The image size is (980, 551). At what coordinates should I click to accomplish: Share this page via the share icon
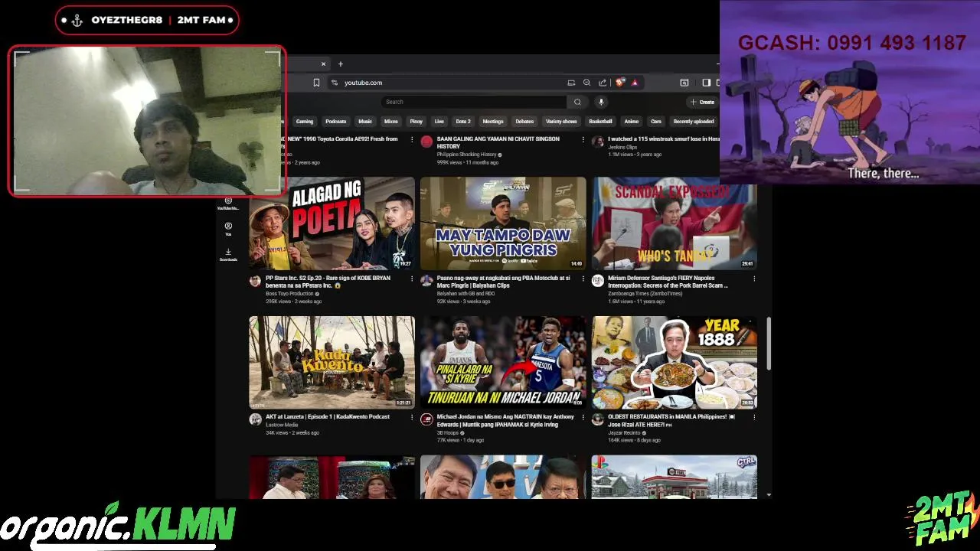click(x=603, y=83)
